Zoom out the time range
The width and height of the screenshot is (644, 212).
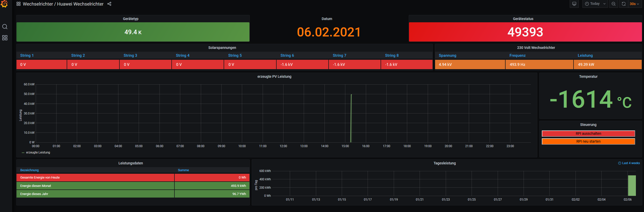point(614,4)
